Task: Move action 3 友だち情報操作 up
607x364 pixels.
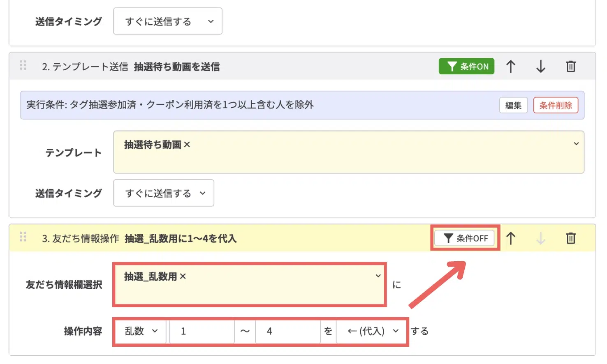Action: pos(511,238)
